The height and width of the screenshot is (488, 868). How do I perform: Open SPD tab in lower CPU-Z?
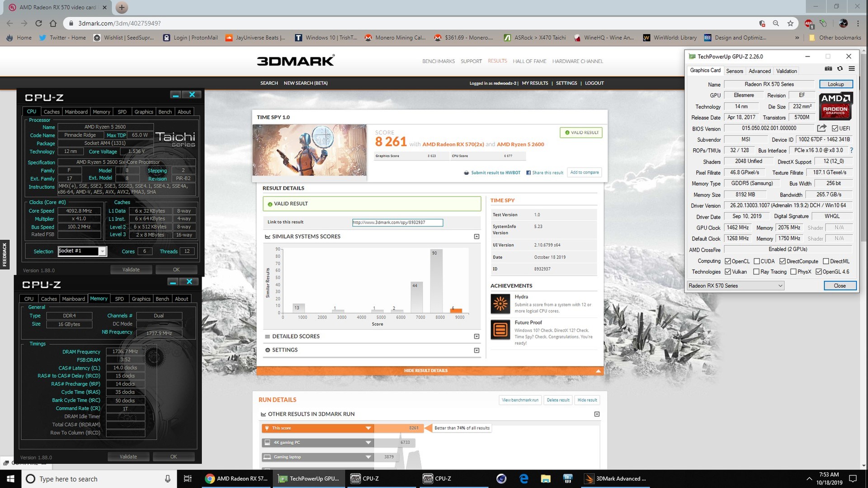tap(119, 299)
